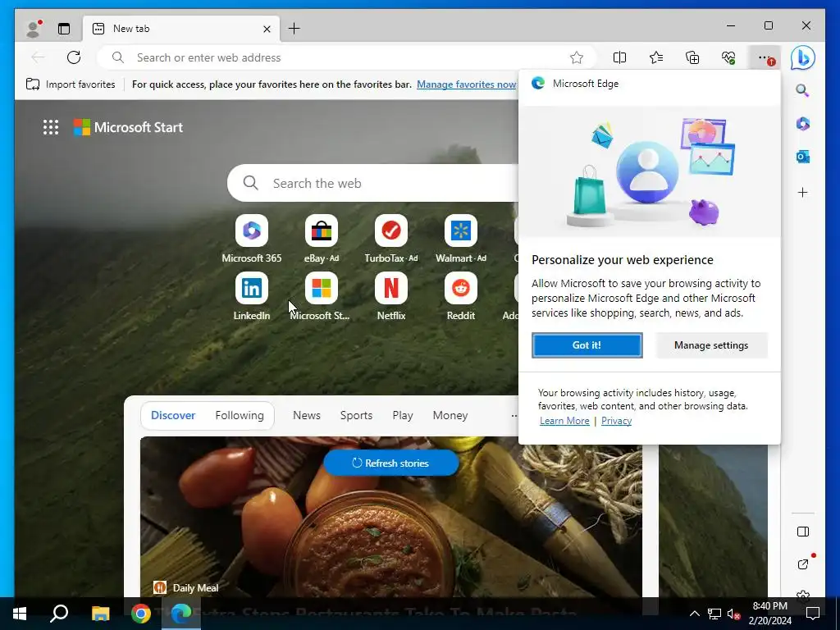The height and width of the screenshot is (630, 840).
Task: Open the Walmart quick link
Action: click(461, 239)
